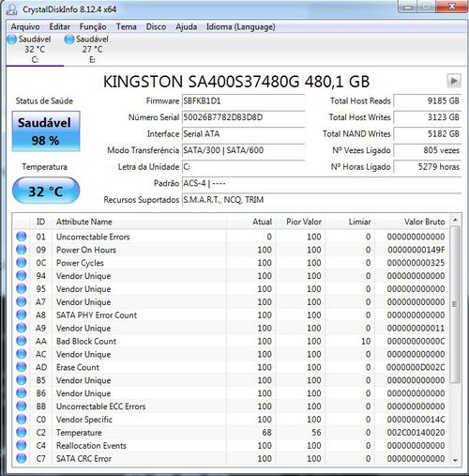Click status orb for Bad Block Count row

click(x=22, y=341)
